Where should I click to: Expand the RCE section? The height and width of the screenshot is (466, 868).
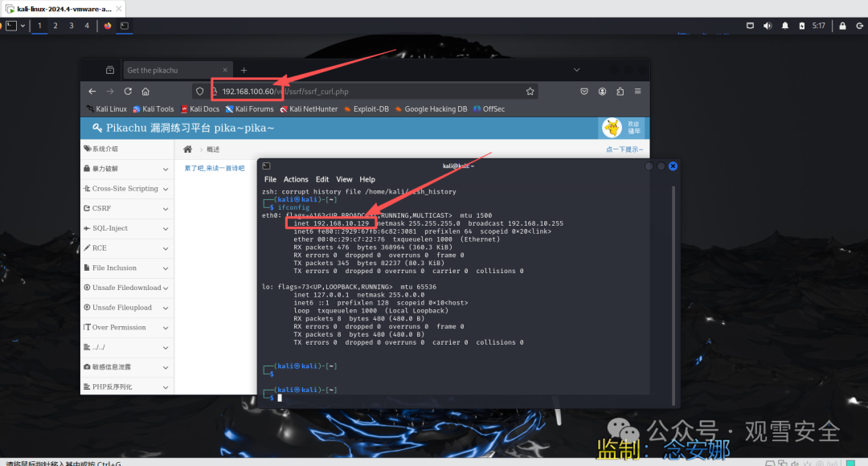coord(127,248)
